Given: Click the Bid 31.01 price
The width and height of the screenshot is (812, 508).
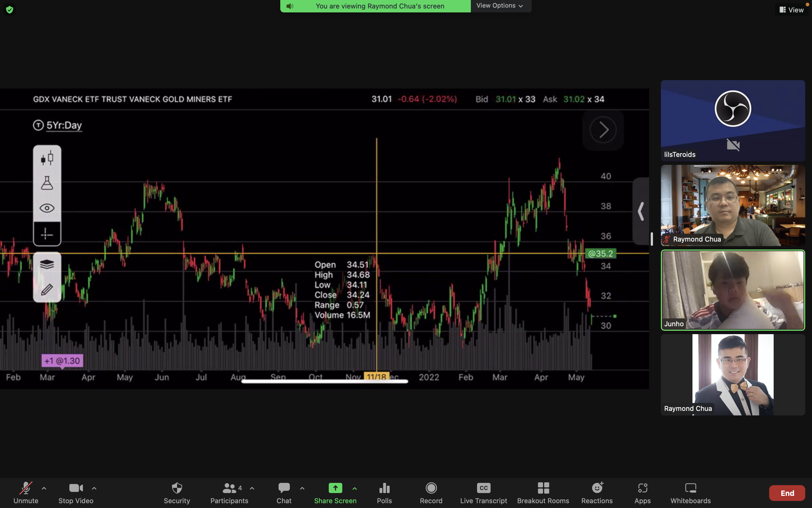Looking at the screenshot, I should click(x=505, y=99).
